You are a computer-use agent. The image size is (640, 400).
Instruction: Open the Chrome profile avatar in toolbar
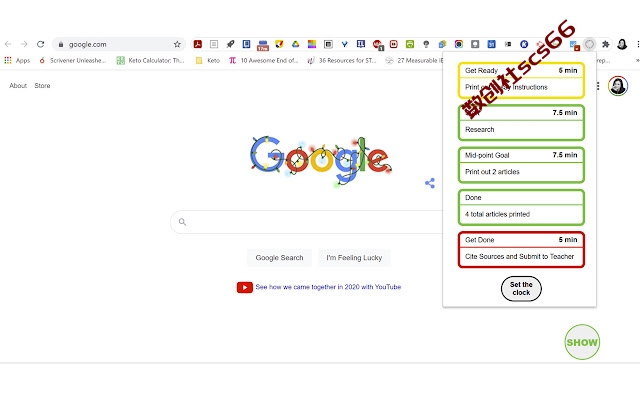click(622, 44)
